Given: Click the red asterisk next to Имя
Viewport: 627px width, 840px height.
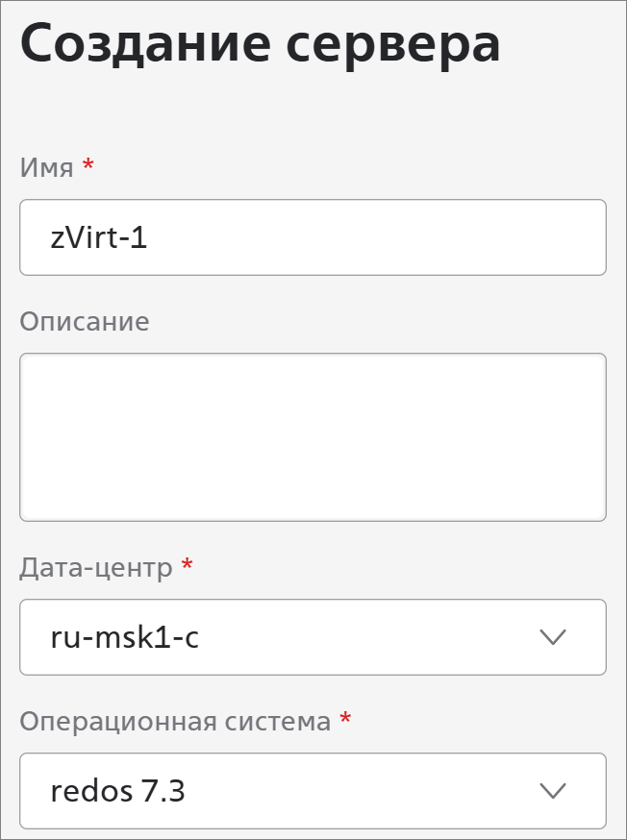Looking at the screenshot, I should pos(88,166).
